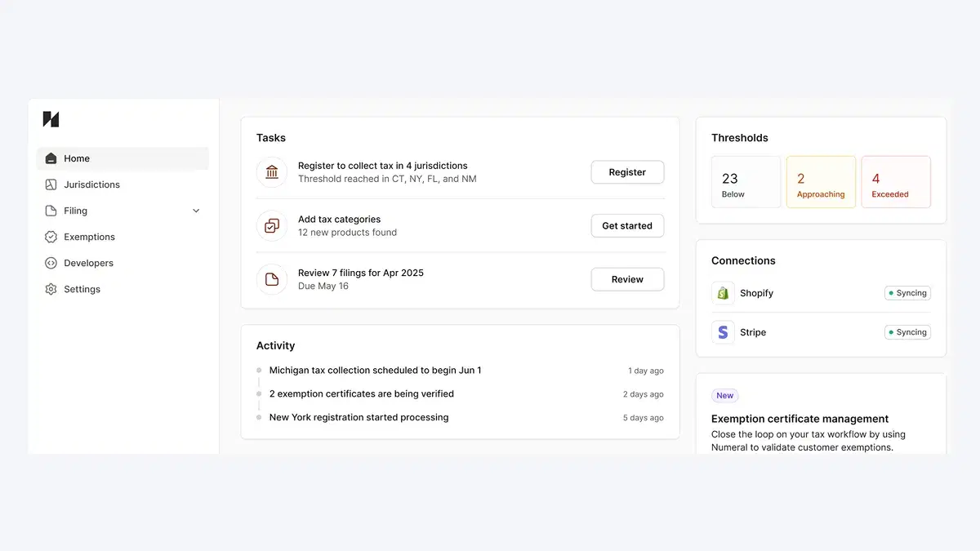Screen dimensions: 980x551
Task: Click 'Register to collect tax in 4 jurisdictions'
Action: (383, 166)
